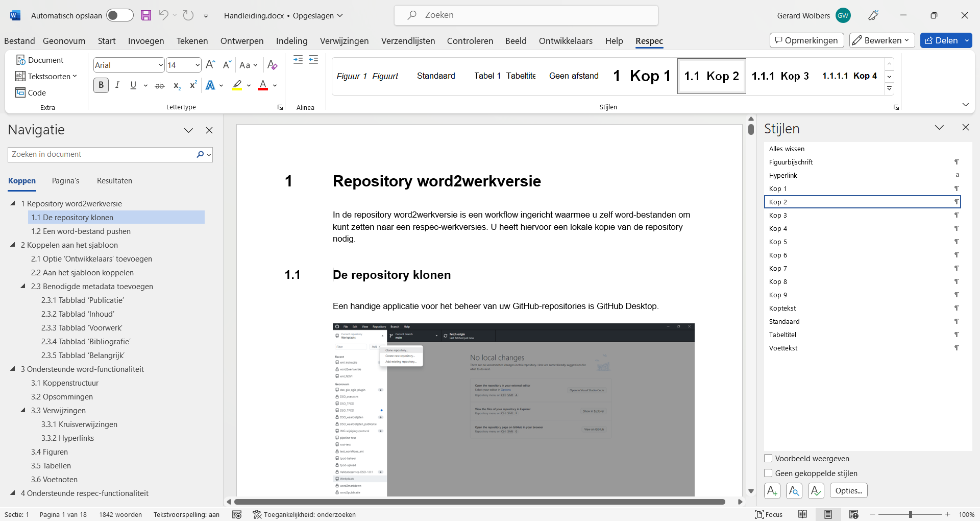
Task: Toggle Automatisch opslaan switch
Action: pos(120,15)
